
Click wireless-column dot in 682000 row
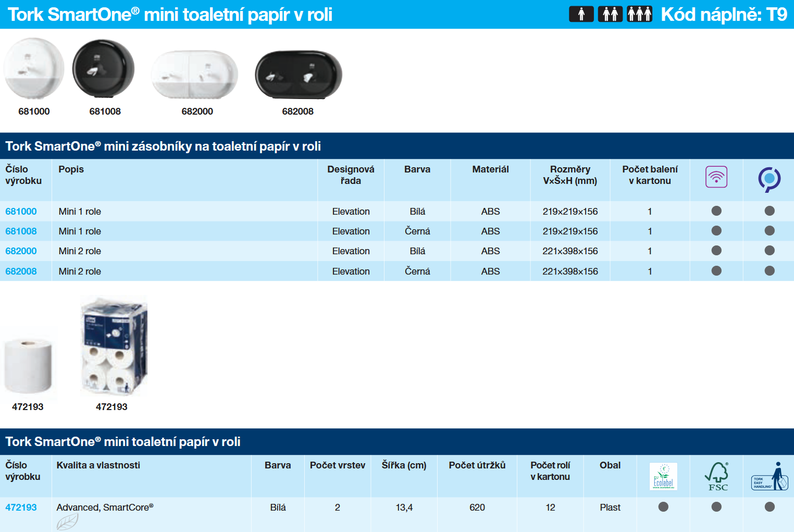click(716, 250)
